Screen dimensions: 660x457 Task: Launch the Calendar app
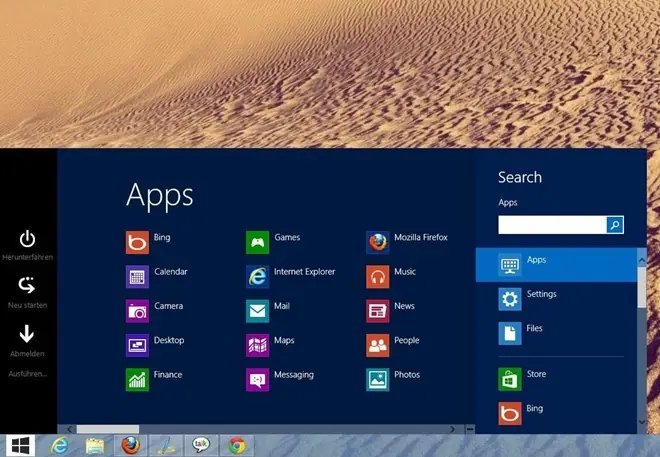click(x=138, y=276)
